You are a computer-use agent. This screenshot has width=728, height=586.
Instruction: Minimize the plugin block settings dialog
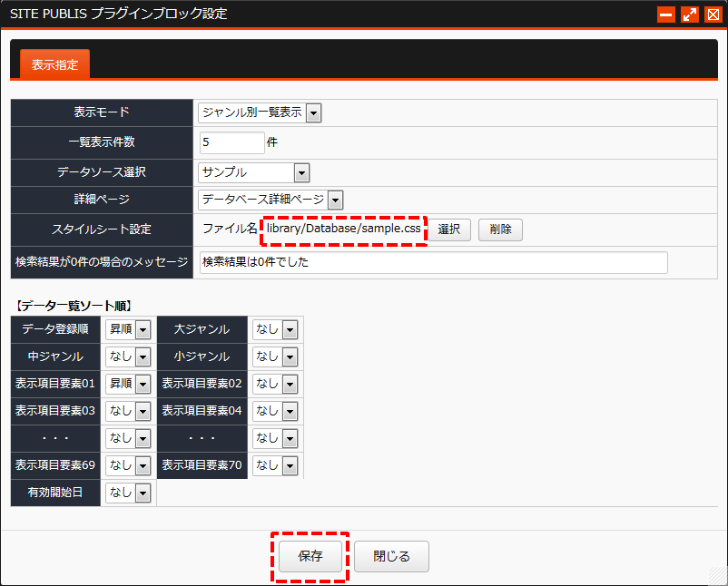point(665,15)
